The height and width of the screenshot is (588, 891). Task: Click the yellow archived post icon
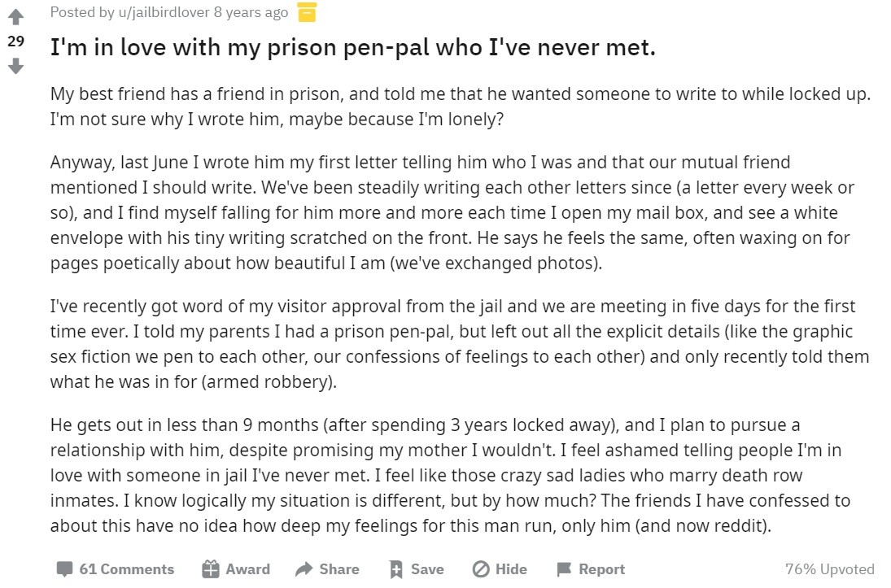(x=307, y=12)
